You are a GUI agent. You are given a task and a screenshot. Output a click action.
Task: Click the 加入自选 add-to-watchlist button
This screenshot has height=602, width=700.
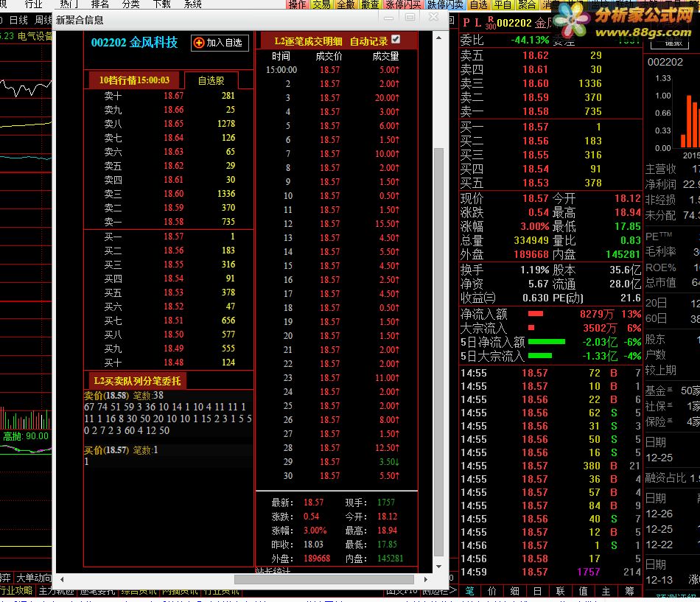220,43
